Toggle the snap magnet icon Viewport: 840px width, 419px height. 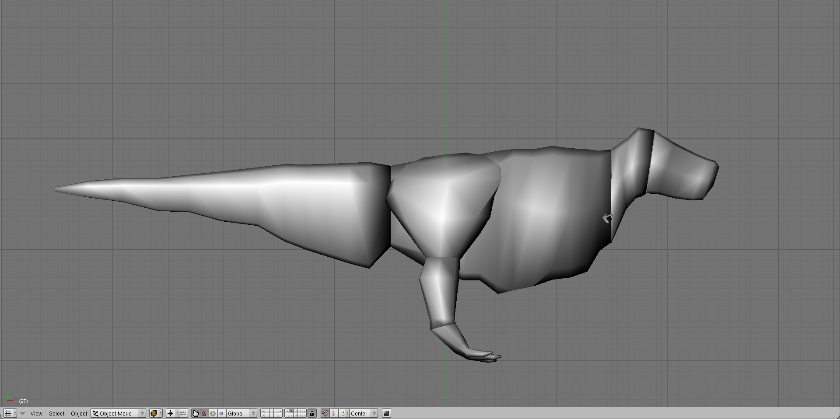325,413
